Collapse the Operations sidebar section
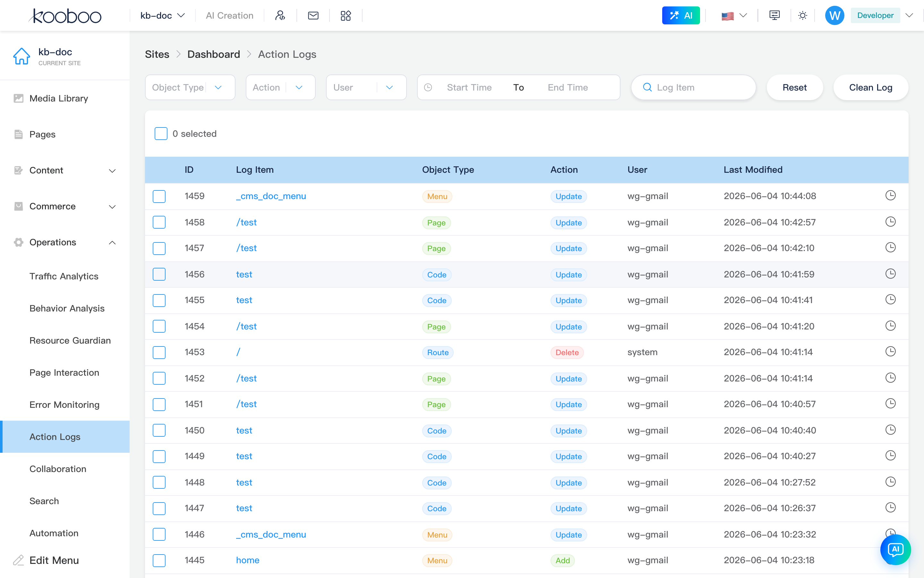This screenshot has width=924, height=578. (x=65, y=242)
